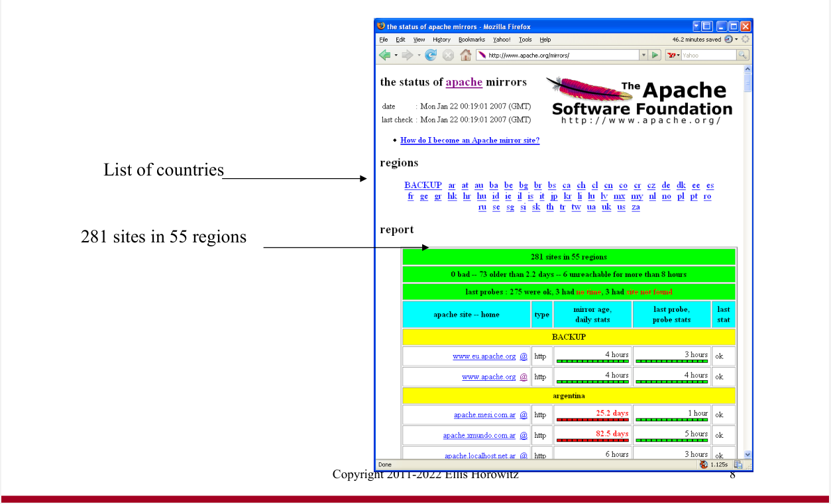Go to the Home page icon
The height and width of the screenshot is (504, 831).
click(x=465, y=55)
